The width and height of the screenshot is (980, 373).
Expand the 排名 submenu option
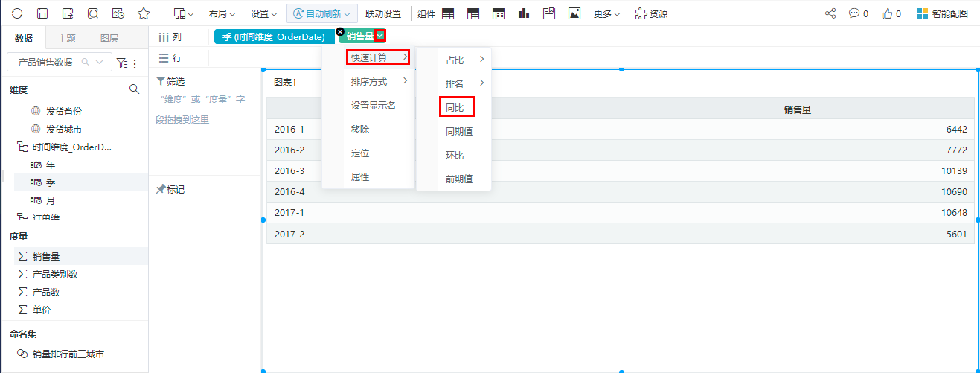[454, 83]
